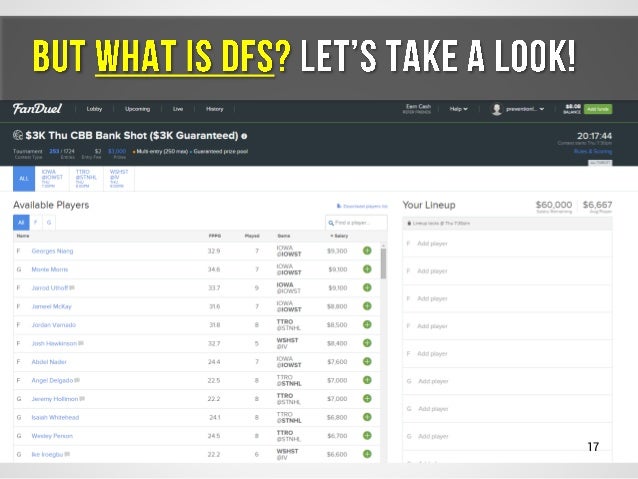
Task: Expand the account username dropdown
Action: tap(525, 109)
